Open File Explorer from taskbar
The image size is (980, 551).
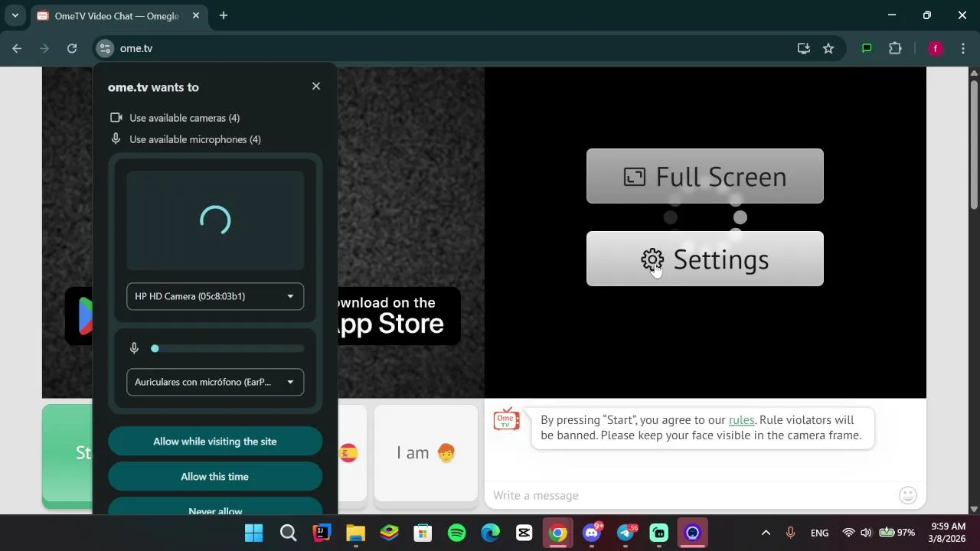coord(355,533)
